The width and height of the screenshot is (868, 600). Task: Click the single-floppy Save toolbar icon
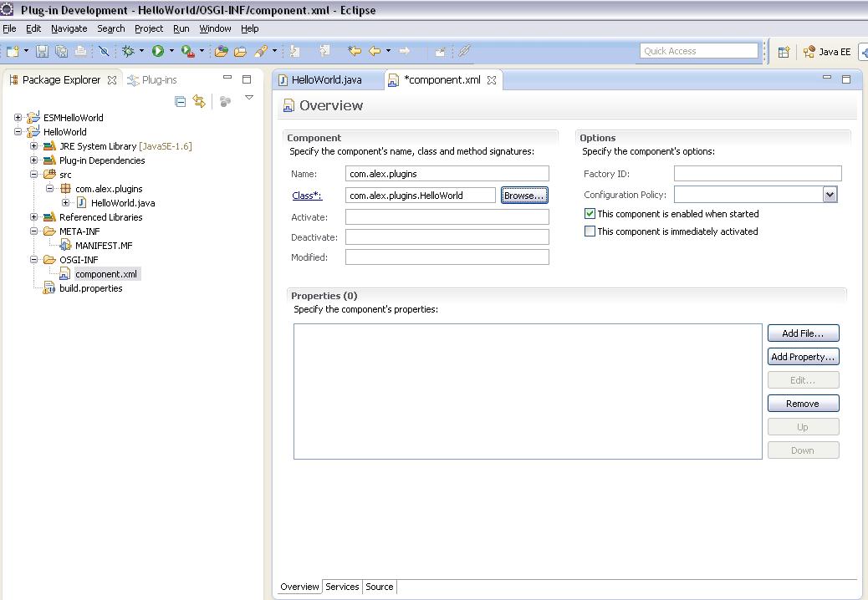[42, 52]
